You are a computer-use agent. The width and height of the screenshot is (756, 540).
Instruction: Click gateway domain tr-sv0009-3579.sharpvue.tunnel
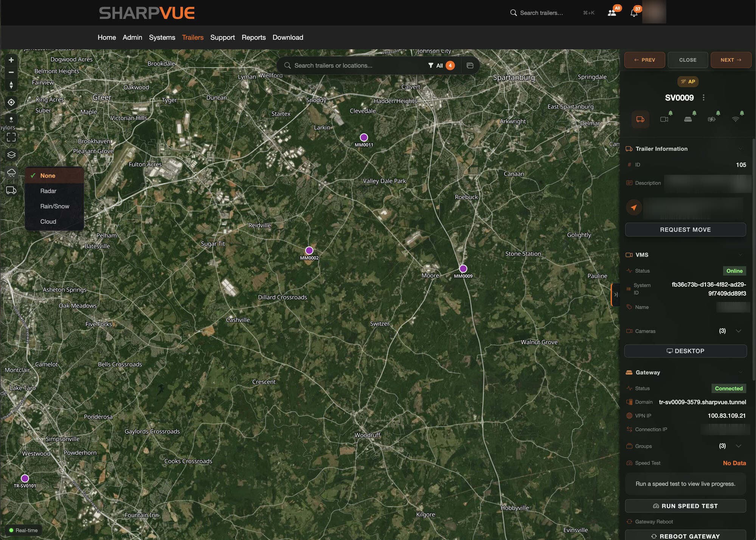click(702, 402)
